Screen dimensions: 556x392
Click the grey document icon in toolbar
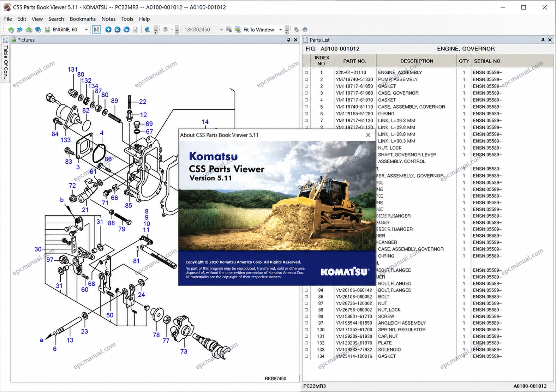click(x=136, y=30)
